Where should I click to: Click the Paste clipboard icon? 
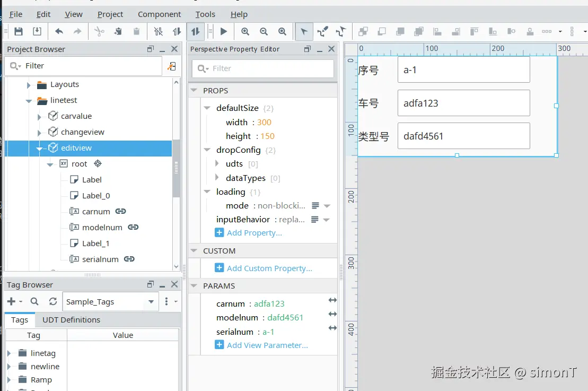click(136, 31)
